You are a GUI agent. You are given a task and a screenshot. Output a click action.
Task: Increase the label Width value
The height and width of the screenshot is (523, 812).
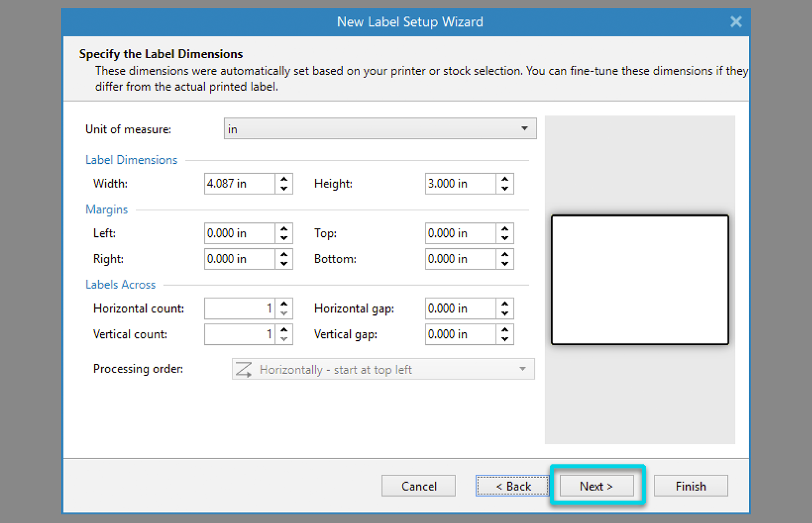(284, 179)
